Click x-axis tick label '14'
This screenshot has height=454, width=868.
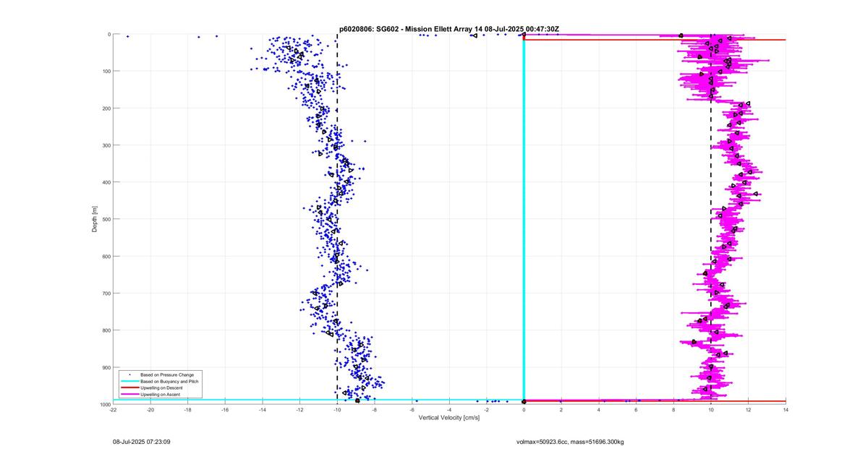pos(786,409)
